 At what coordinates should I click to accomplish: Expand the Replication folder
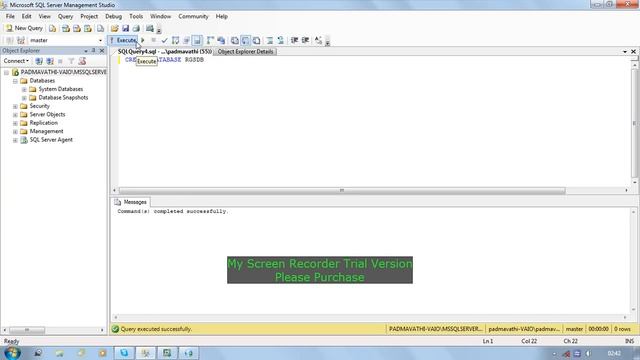tap(15, 123)
